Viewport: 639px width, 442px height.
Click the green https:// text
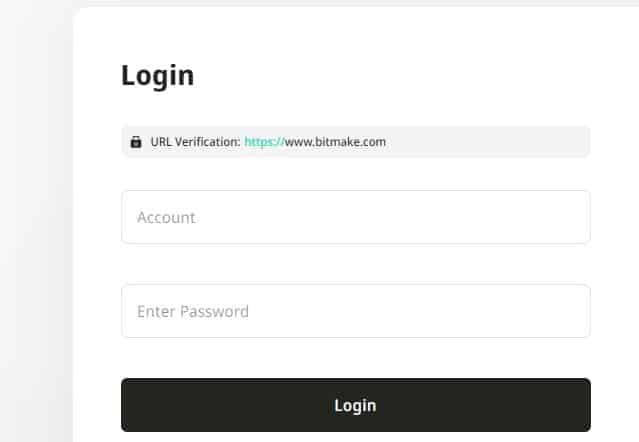pos(264,142)
